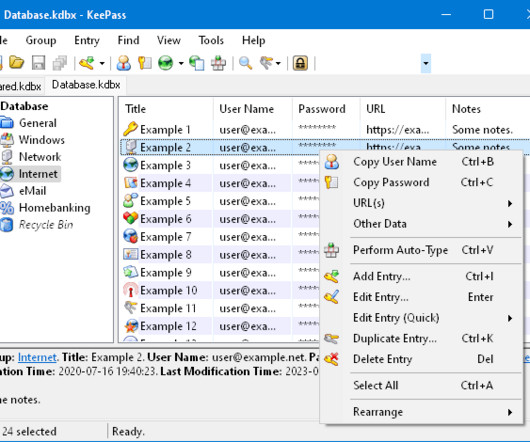
Task: Choose Copy User Name from context menu
Action: [x=421, y=162]
